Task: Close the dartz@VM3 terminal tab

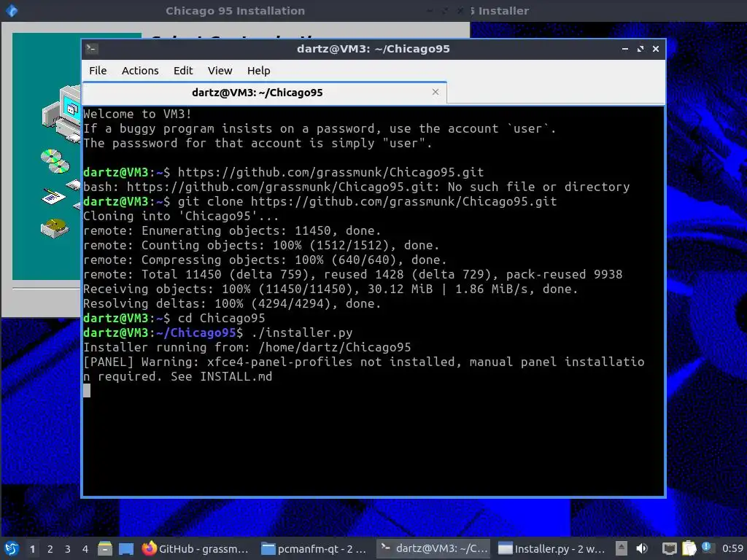Action: pyautogui.click(x=435, y=92)
